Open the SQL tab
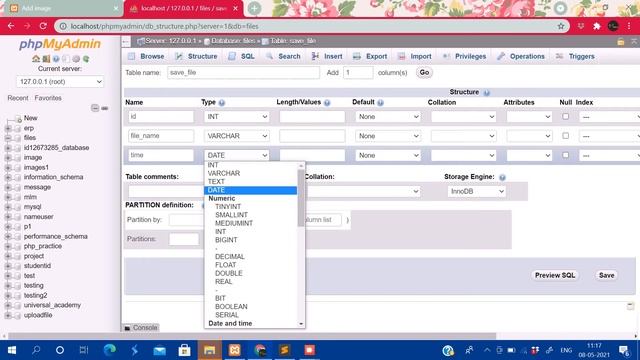 [x=241, y=56]
